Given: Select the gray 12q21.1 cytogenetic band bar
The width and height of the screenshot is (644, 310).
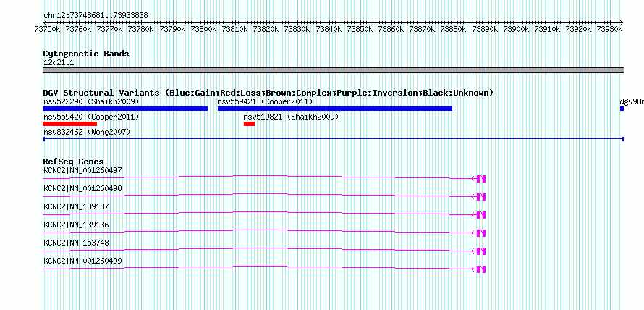Looking at the screenshot, I should tap(333, 70).
